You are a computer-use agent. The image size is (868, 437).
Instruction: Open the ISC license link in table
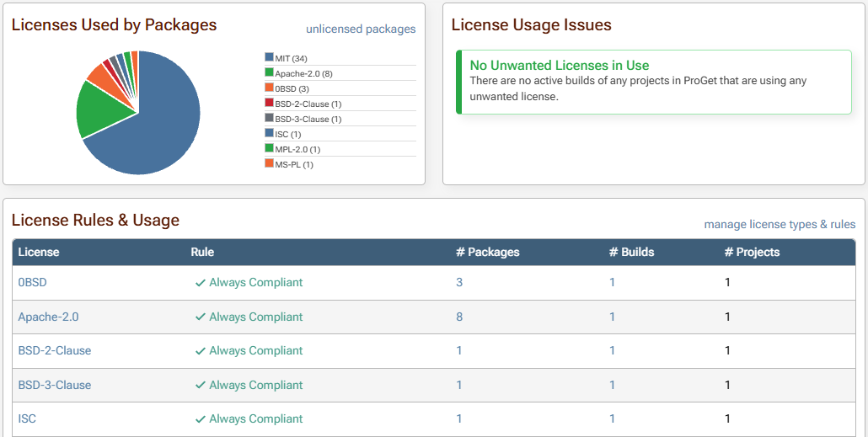pyautogui.click(x=27, y=418)
